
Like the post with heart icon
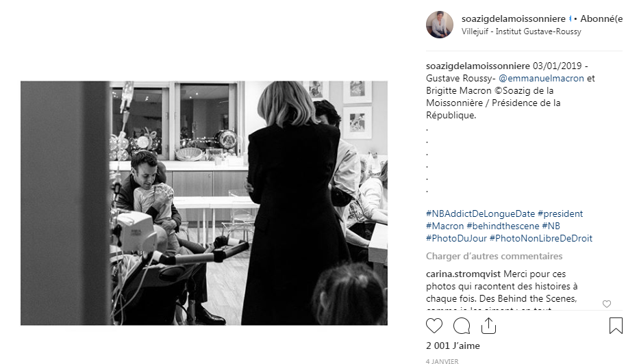434,326
